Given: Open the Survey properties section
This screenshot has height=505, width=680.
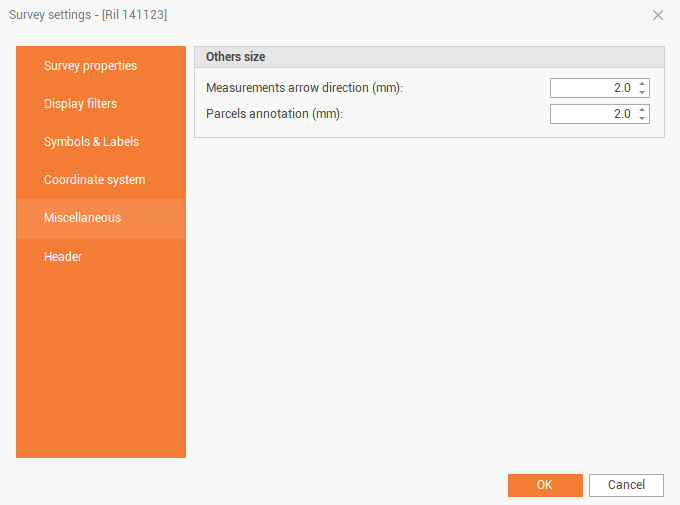Looking at the screenshot, I should [x=90, y=66].
